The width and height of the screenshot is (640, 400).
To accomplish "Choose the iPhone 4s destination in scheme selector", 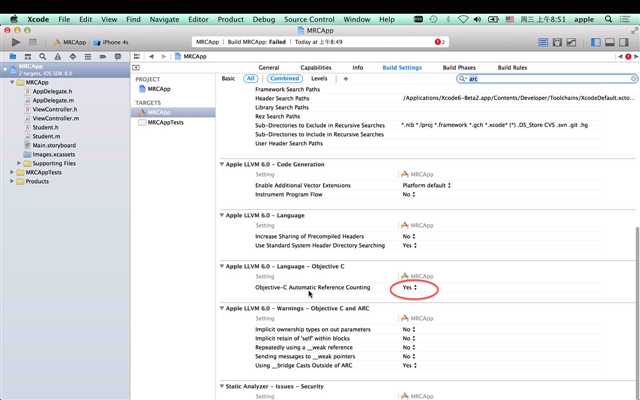I will click(x=111, y=42).
